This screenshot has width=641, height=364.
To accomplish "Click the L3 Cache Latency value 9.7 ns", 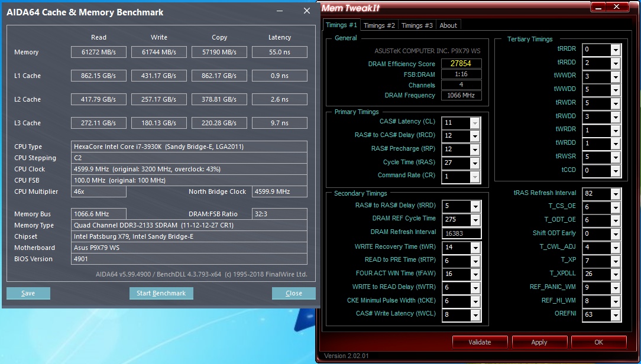I will (x=280, y=123).
